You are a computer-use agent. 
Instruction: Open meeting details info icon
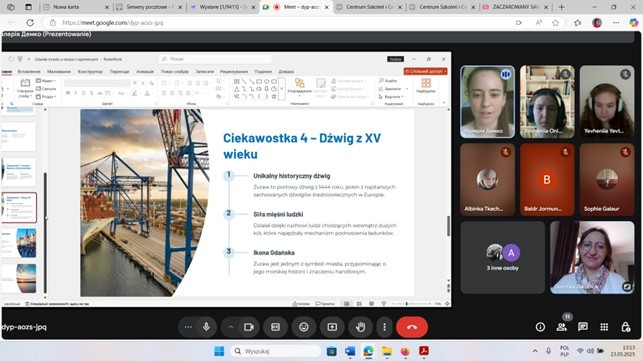tap(540, 327)
